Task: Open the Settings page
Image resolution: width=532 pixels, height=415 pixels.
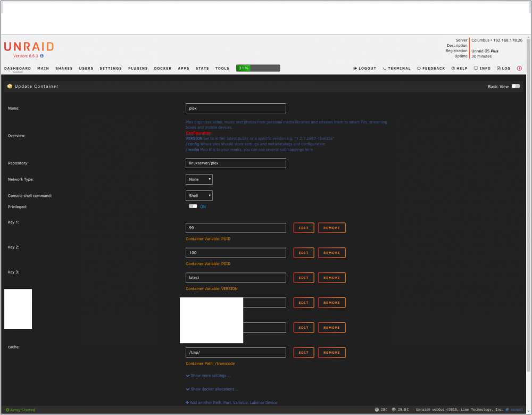Action: (111, 68)
